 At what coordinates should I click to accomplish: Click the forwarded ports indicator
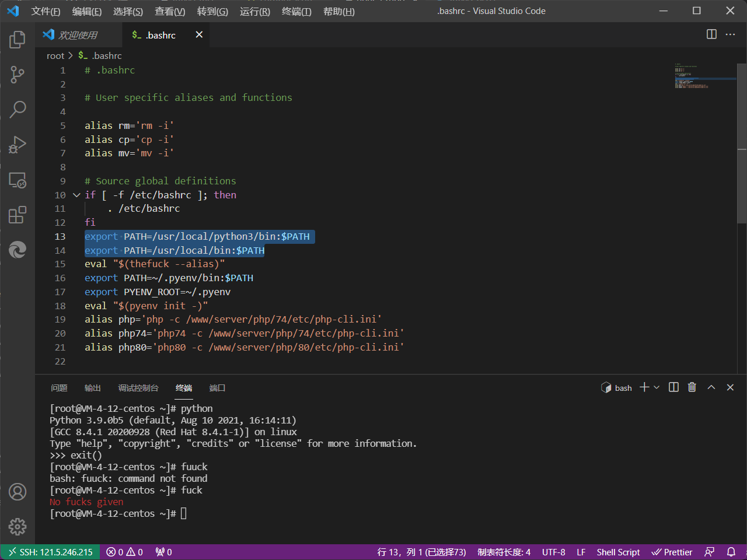pyautogui.click(x=163, y=552)
